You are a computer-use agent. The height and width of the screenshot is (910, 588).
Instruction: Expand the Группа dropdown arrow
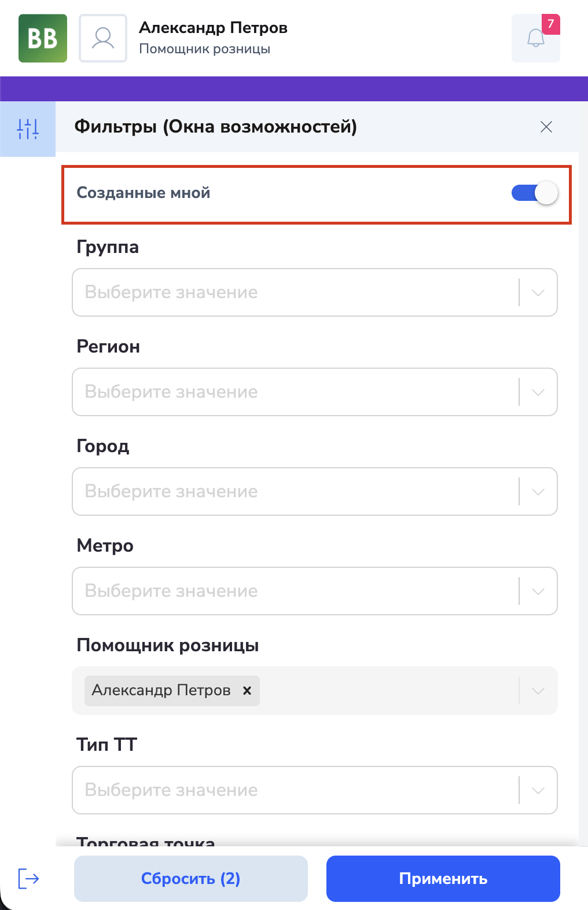[538, 292]
